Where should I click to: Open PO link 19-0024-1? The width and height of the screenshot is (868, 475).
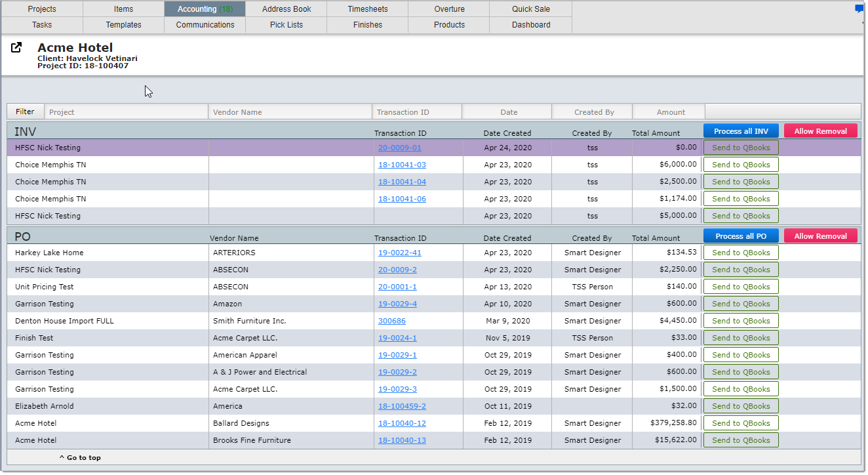tap(397, 338)
